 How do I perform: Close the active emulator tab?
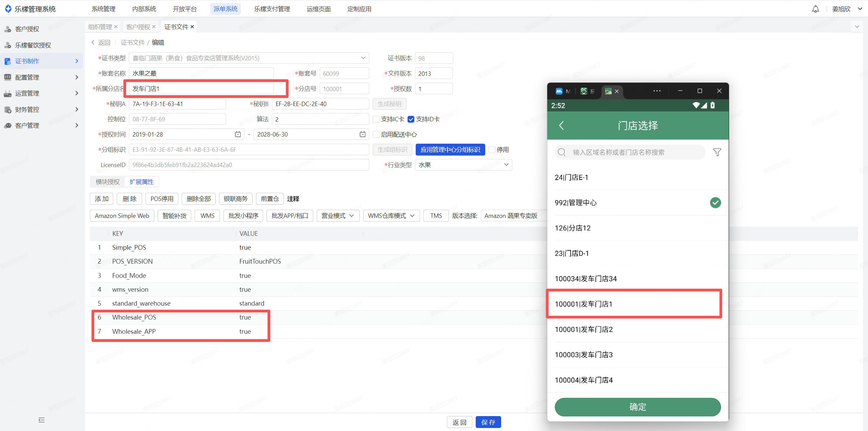click(617, 91)
